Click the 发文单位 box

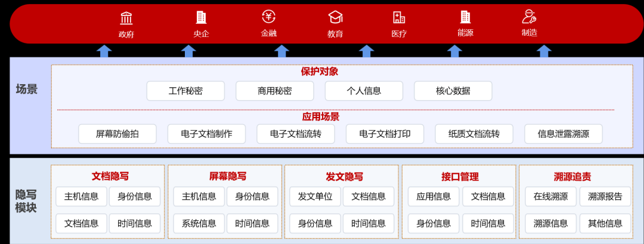[315, 196]
